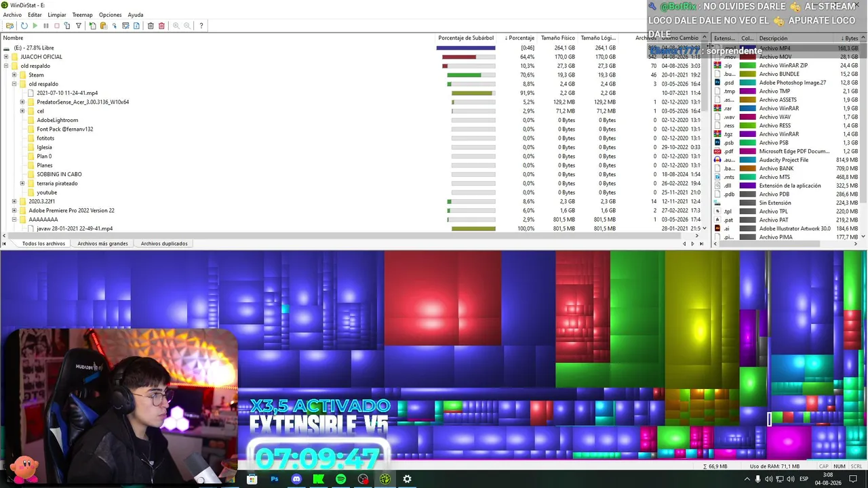The image size is (868, 488).
Task: Click the Archivo MOV red color swatch
Action: 747,57
